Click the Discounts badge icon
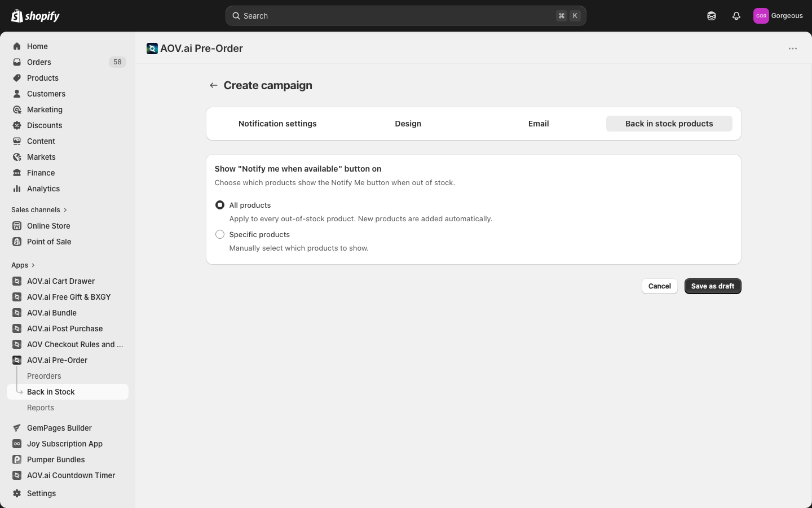This screenshot has width=812, height=508. [x=17, y=125]
